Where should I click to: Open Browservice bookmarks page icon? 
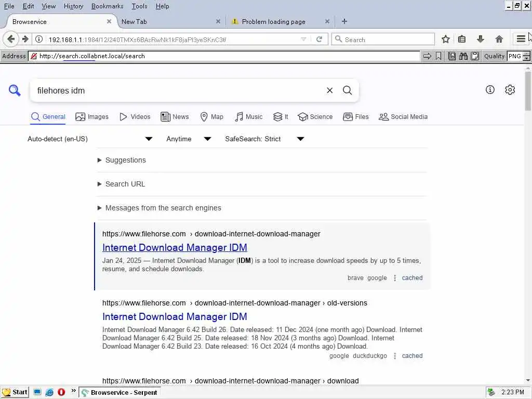coord(452,56)
